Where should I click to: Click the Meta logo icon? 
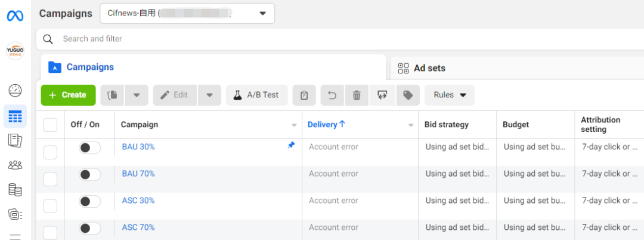pyautogui.click(x=15, y=16)
